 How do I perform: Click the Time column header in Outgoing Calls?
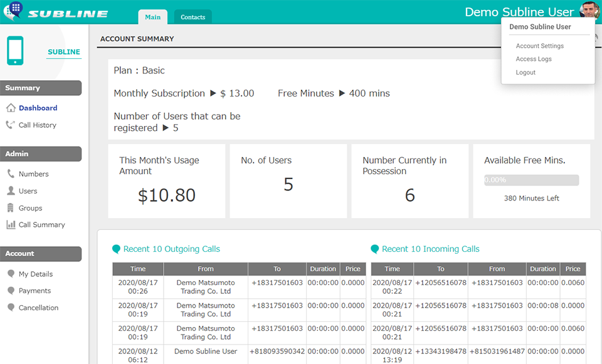pyautogui.click(x=138, y=269)
